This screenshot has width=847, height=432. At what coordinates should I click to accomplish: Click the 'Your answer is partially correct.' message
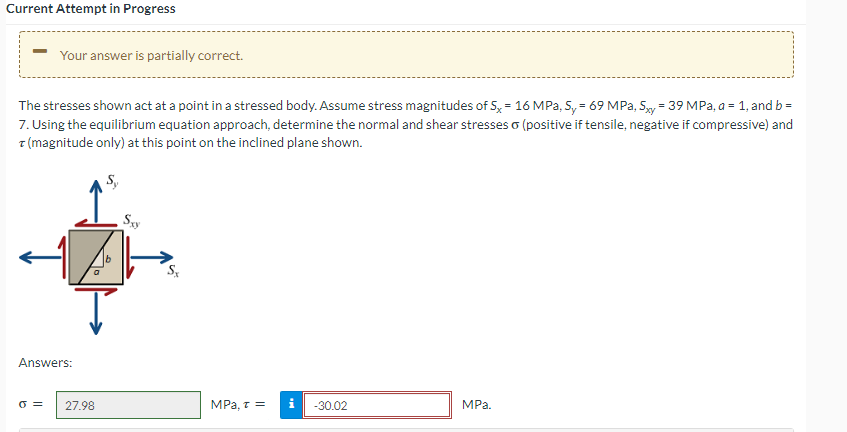coord(151,56)
